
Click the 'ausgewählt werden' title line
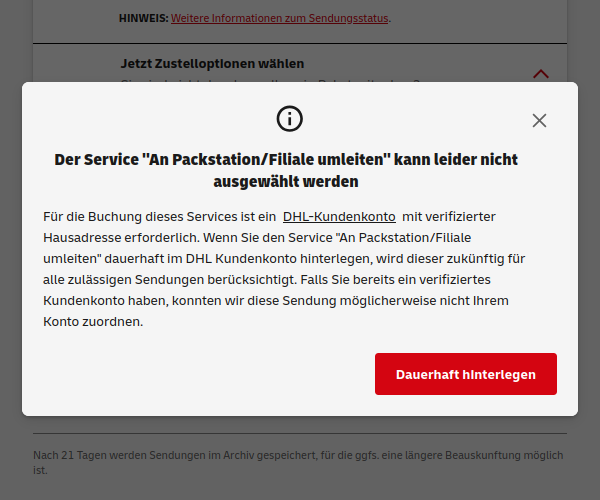pos(285,182)
